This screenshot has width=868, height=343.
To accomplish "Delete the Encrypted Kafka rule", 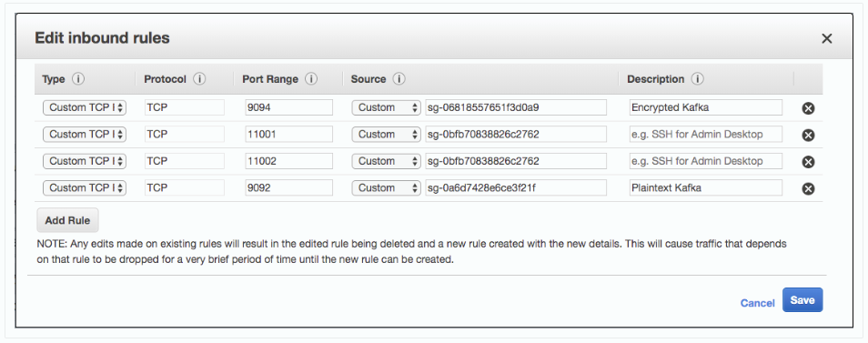I will pos(808,108).
